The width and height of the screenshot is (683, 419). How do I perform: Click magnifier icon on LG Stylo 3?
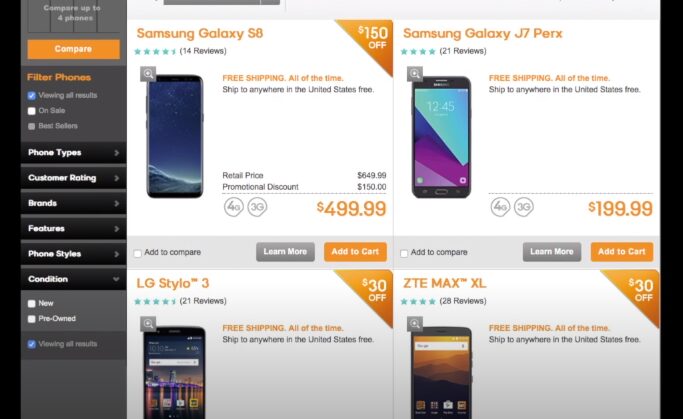(148, 324)
